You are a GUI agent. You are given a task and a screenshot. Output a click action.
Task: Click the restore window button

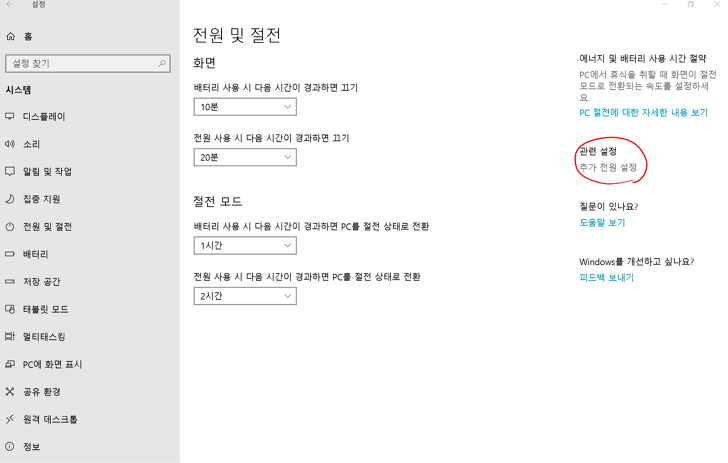click(x=691, y=4)
